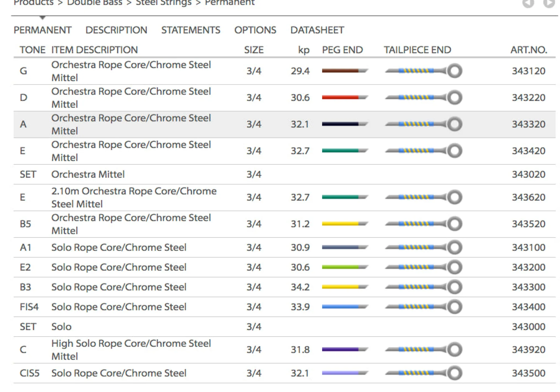Select the PERMANENT tab

(x=43, y=30)
